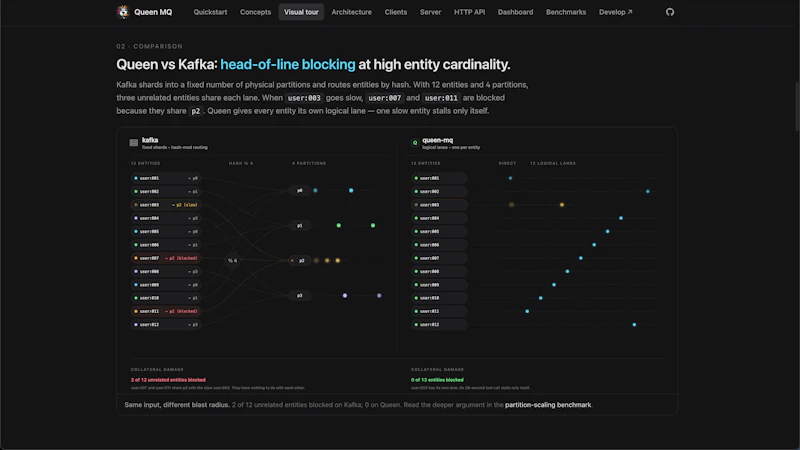Open the Quickstart page
This screenshot has height=450, width=800.
[x=210, y=12]
